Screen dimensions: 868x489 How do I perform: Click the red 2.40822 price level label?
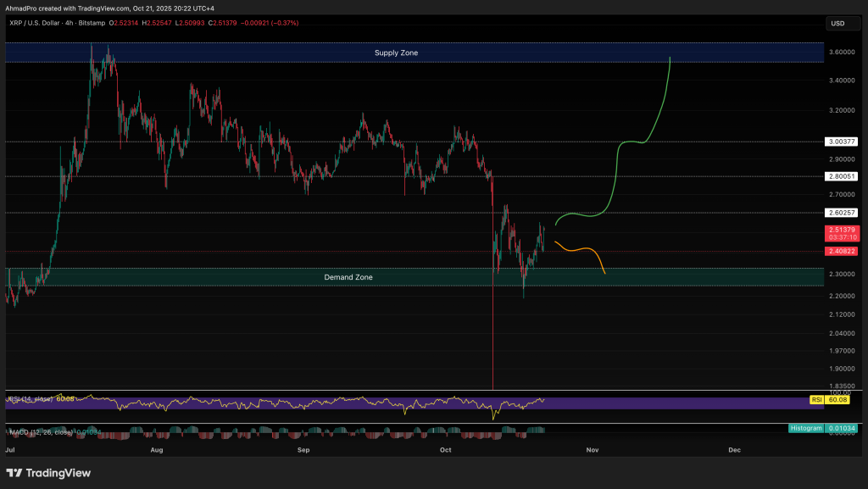[843, 251]
